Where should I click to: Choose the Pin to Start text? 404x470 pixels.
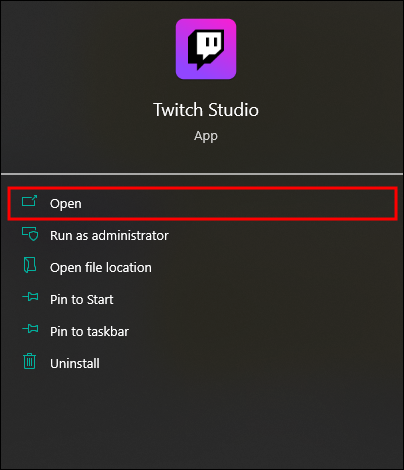click(x=82, y=300)
